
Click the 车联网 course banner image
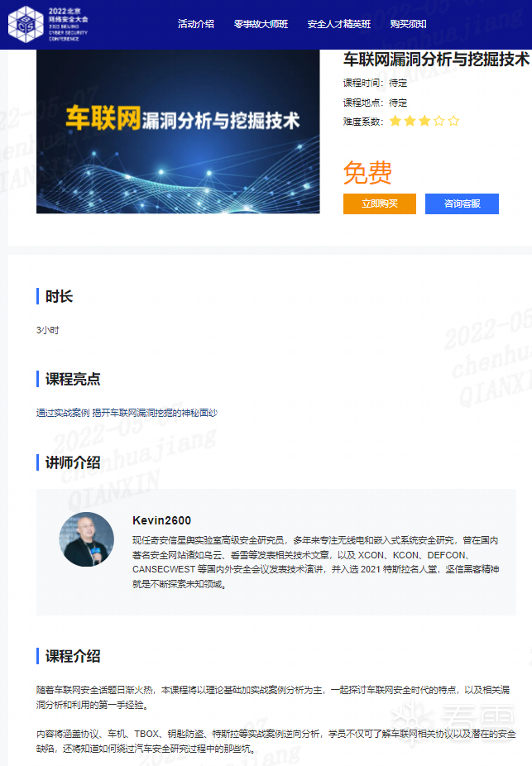179,132
